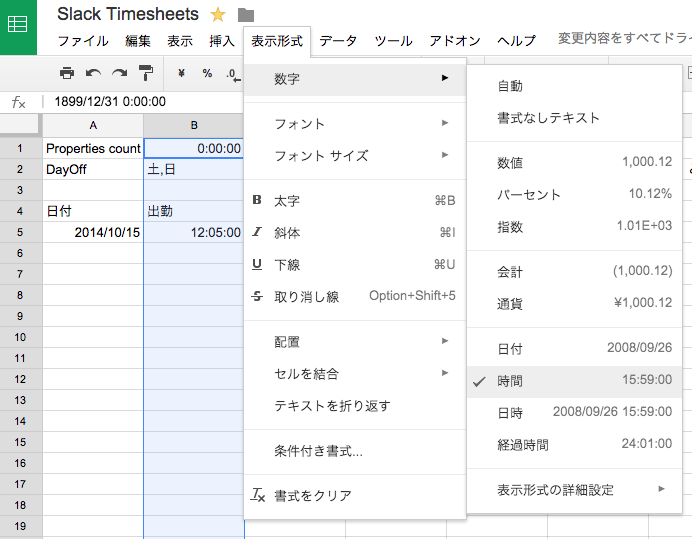Click the select-all corner box
The width and height of the screenshot is (692, 539).
tap(20, 124)
